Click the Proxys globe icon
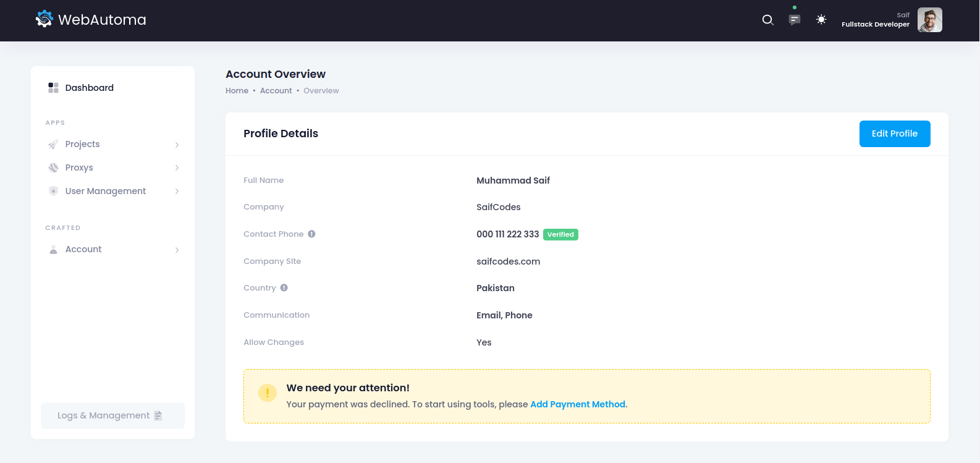Viewport: 980px width, 463px height. click(x=54, y=168)
